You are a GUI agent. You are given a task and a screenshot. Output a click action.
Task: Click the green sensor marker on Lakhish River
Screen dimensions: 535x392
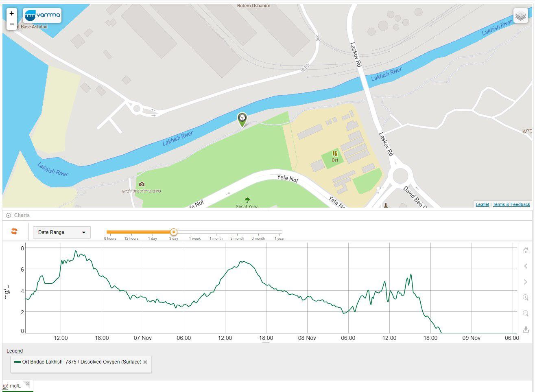[242, 119]
